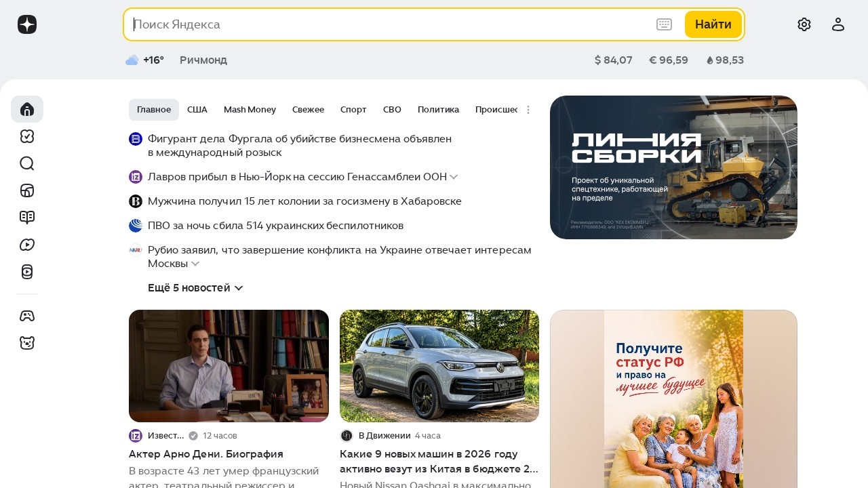868x488 pixels.
Task: Click the source icon beside ПВО headline
Action: tap(136, 226)
